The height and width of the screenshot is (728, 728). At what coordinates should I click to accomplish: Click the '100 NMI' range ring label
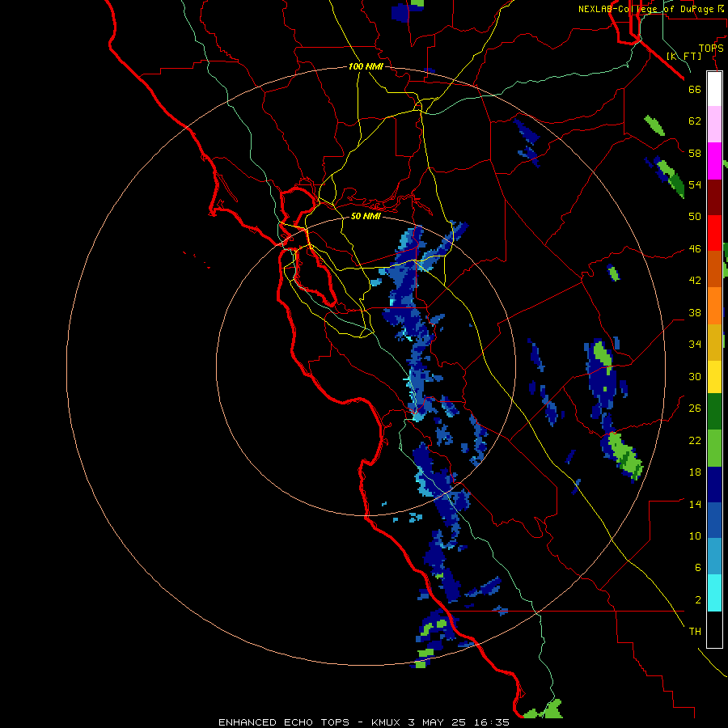pyautogui.click(x=366, y=66)
